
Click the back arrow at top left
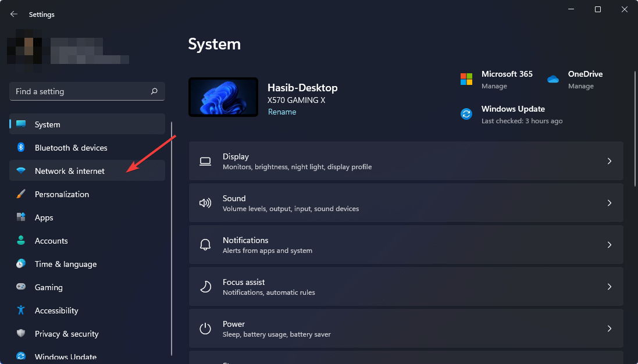13,14
